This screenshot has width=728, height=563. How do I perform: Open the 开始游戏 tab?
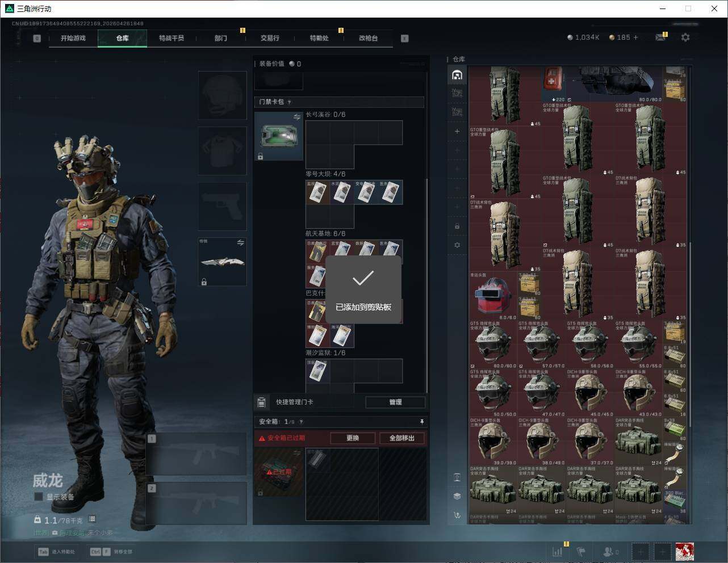(73, 38)
